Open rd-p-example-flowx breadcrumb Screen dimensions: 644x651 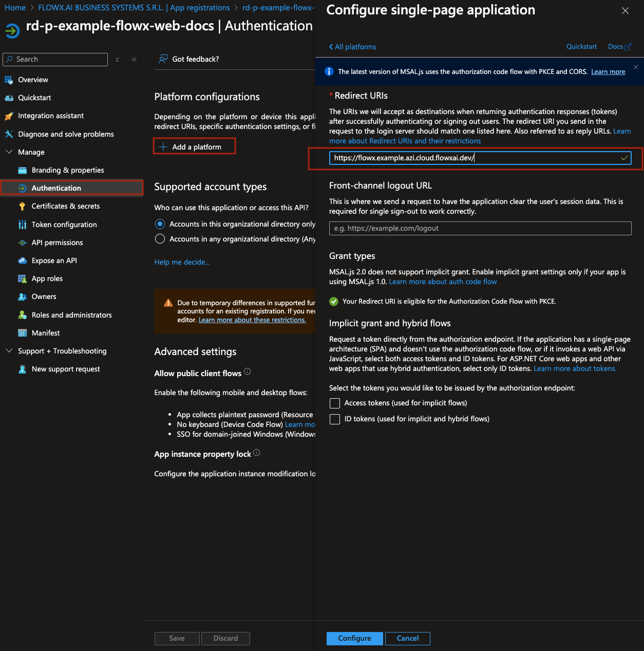click(x=278, y=8)
